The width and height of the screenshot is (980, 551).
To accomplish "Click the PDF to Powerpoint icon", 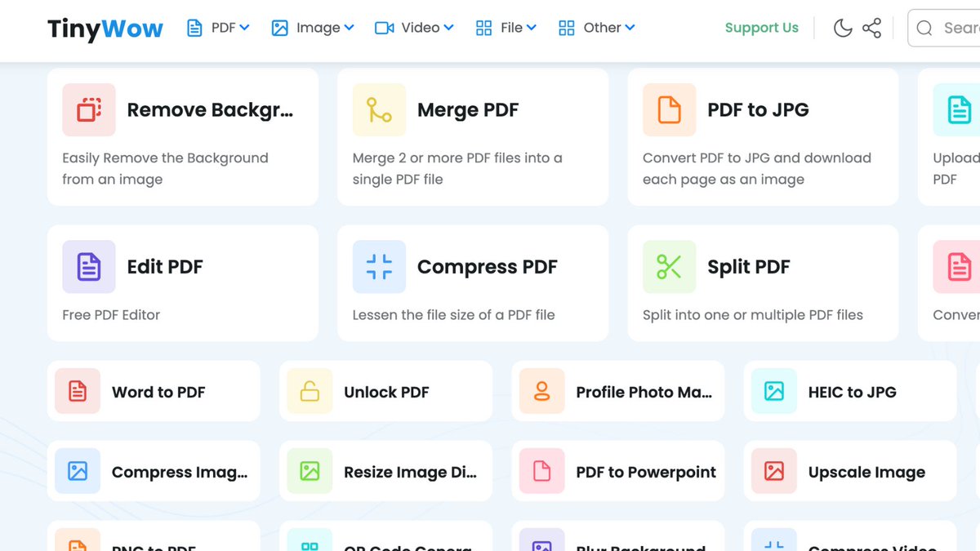I will (x=541, y=471).
